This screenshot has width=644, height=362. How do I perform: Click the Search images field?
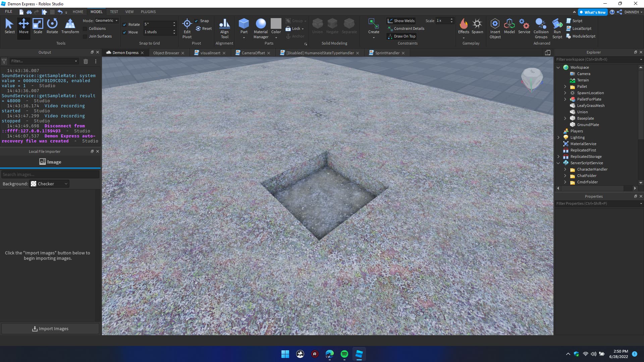point(50,174)
